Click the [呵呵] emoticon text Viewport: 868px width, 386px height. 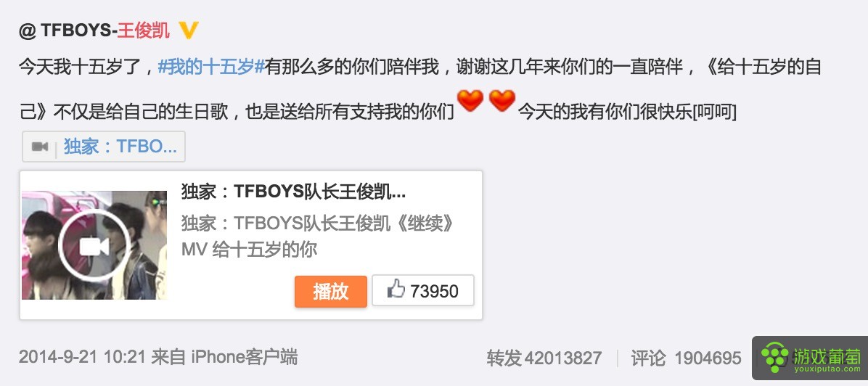pos(715,112)
